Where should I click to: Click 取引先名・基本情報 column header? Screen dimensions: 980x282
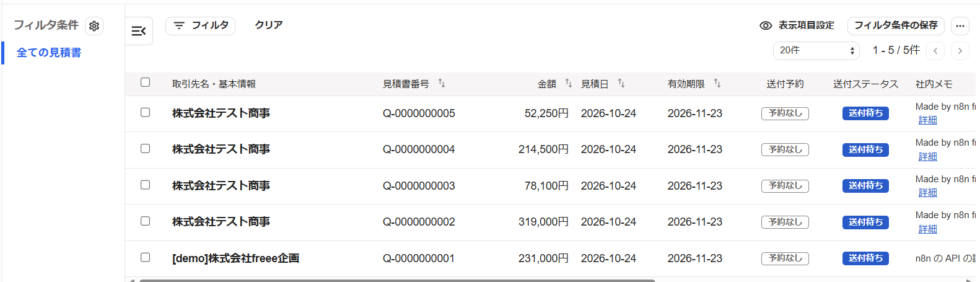(x=214, y=84)
